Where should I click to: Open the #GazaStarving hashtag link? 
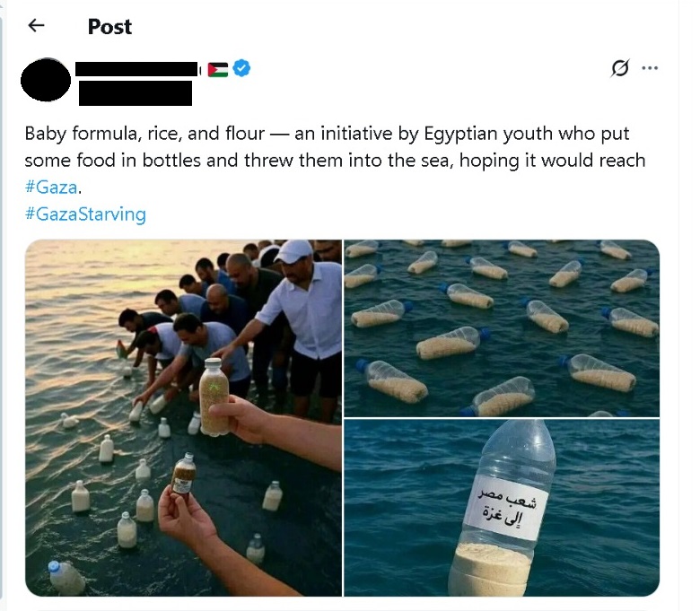[85, 214]
